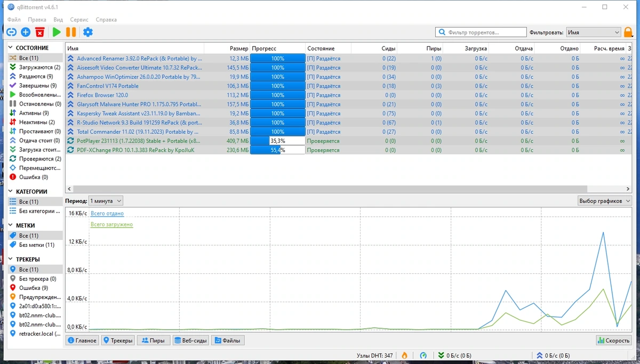Select the Advanced Renamer 3.92.0 torrent
The image size is (640, 364).
(x=349, y=59)
